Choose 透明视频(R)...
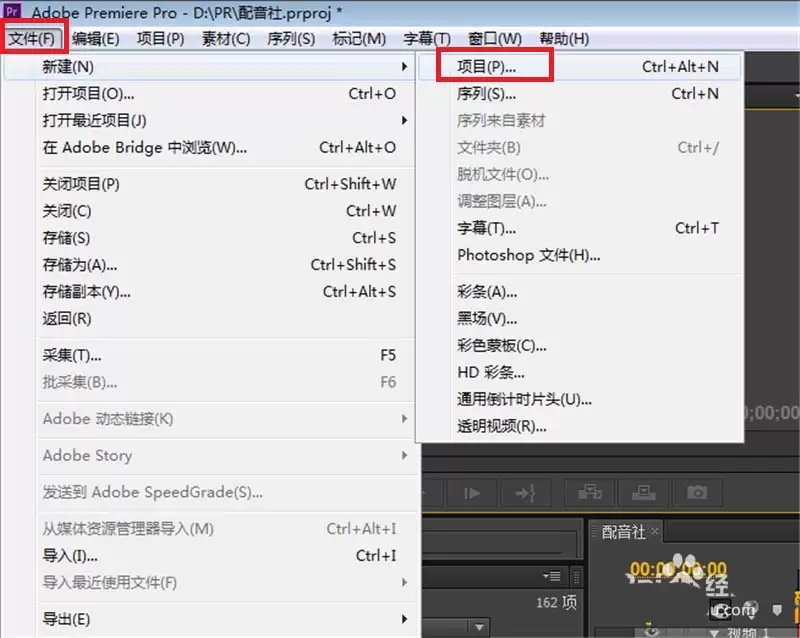The height and width of the screenshot is (638, 800). pyautogui.click(x=580, y=426)
